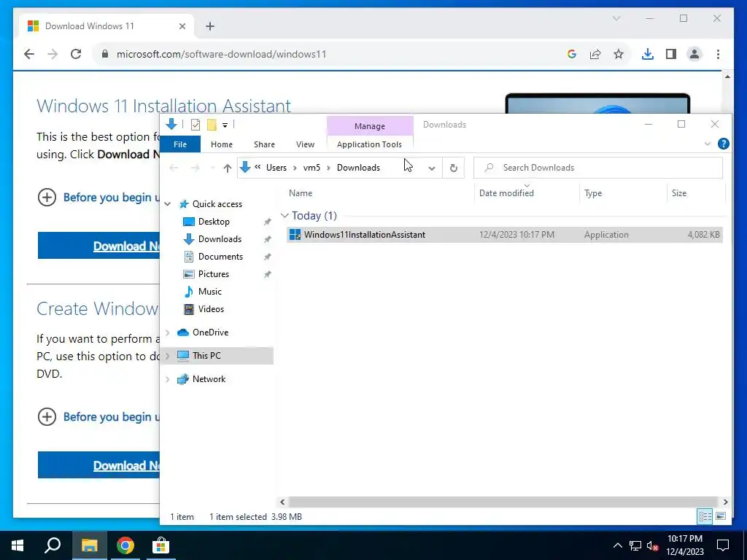
Task: Open recent locations dropdown arrow
Action: pos(212,168)
